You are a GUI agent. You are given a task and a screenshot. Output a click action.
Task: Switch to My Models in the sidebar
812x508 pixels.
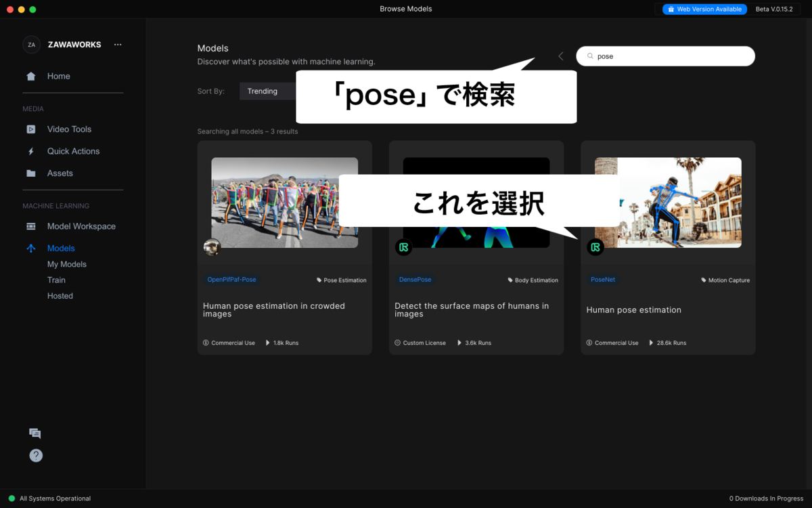pyautogui.click(x=68, y=264)
